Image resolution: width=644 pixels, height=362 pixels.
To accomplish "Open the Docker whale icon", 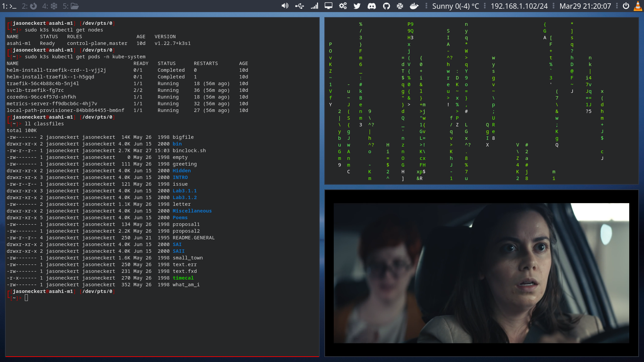I will point(414,6).
